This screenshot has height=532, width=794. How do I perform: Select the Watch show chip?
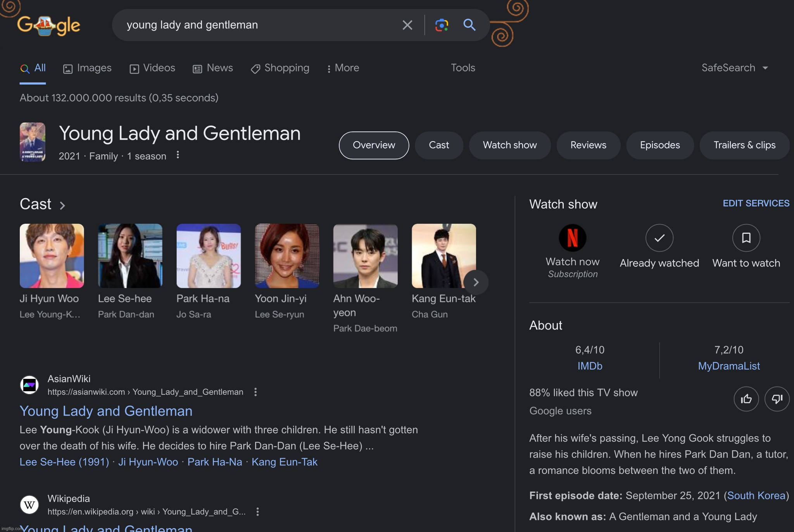[510, 145]
